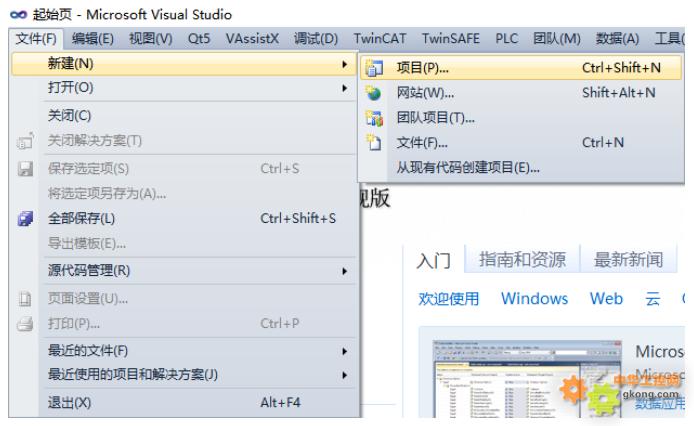Viewport: 694px width, 426px height.
Task: Click the globe icon beside 网站(W)
Action: tap(374, 93)
